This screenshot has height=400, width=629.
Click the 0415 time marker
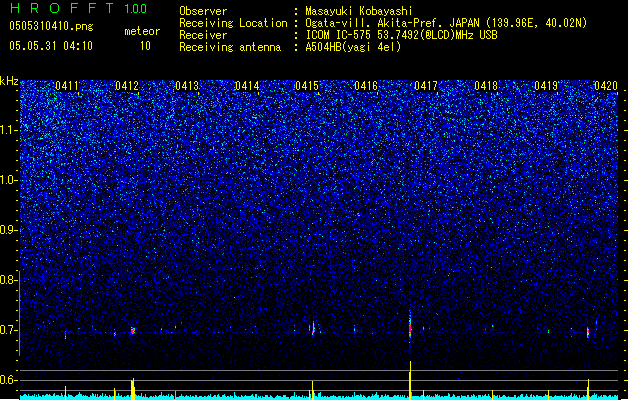coord(306,86)
